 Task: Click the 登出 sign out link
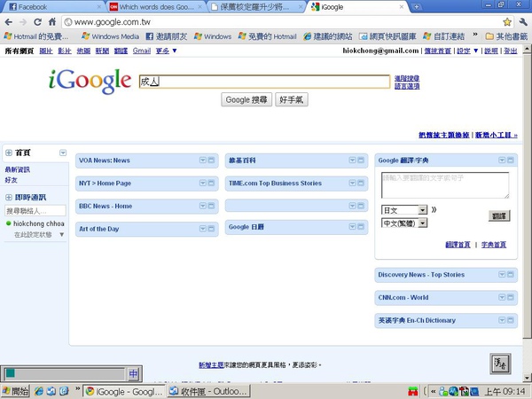coord(511,51)
